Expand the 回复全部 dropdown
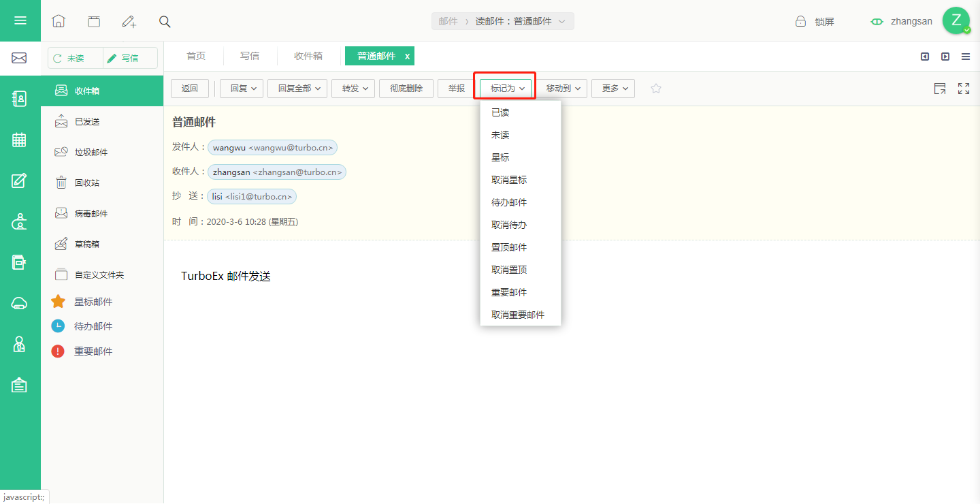The height and width of the screenshot is (504, 980). (x=297, y=89)
